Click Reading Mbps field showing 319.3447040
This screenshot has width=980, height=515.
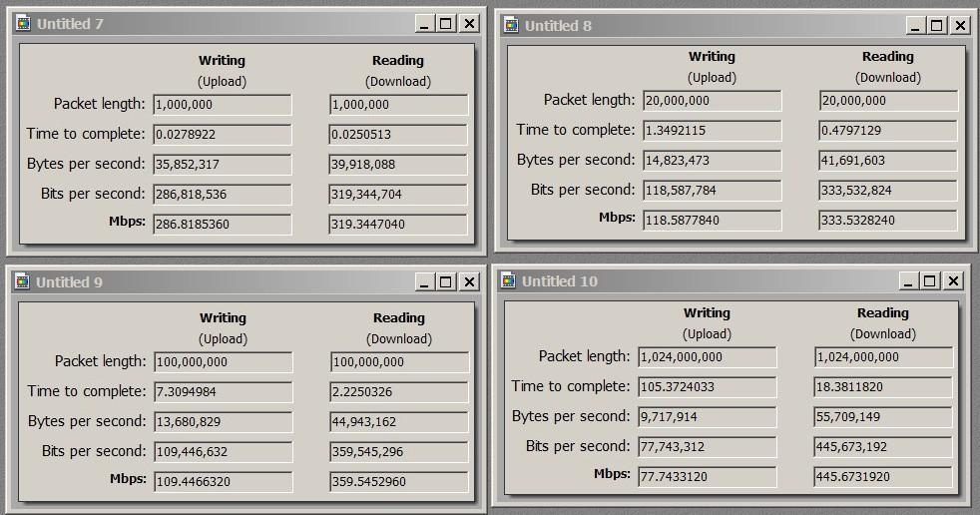[x=398, y=225]
